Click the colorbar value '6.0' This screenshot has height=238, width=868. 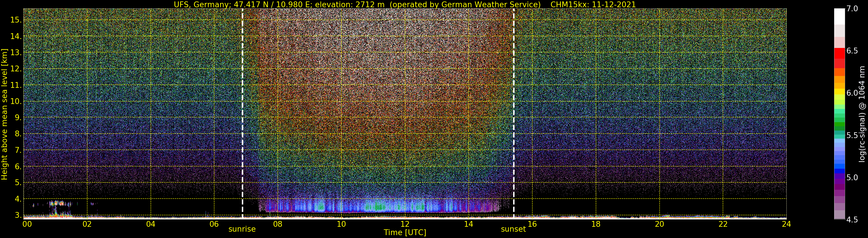coord(852,93)
